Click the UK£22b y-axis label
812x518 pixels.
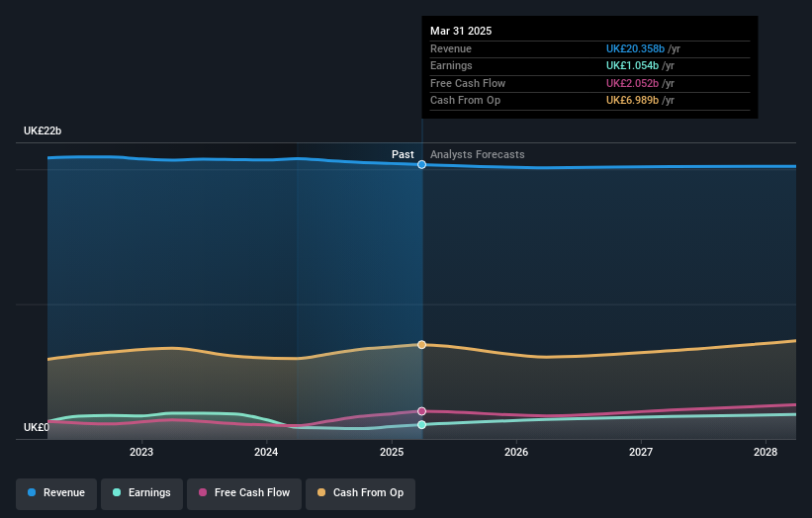[43, 130]
